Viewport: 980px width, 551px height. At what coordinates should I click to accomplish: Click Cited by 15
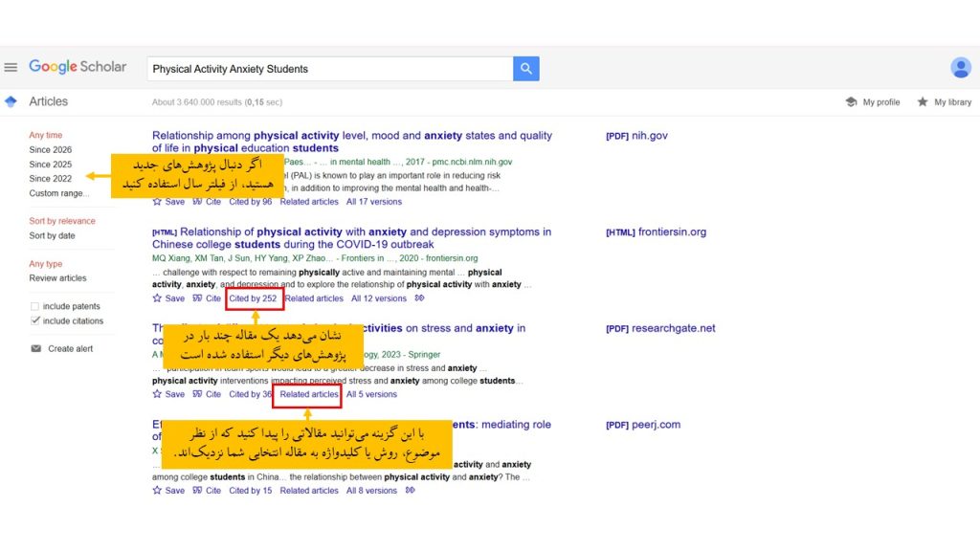point(250,491)
